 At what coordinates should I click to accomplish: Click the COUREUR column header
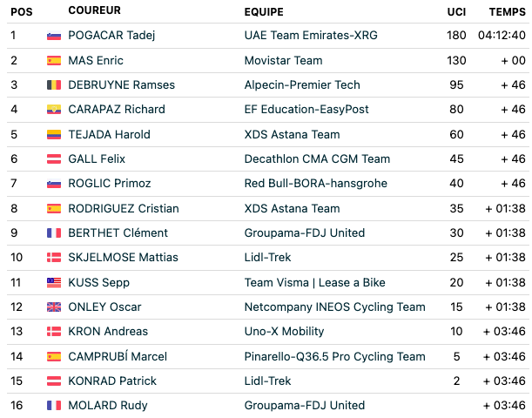coord(94,10)
